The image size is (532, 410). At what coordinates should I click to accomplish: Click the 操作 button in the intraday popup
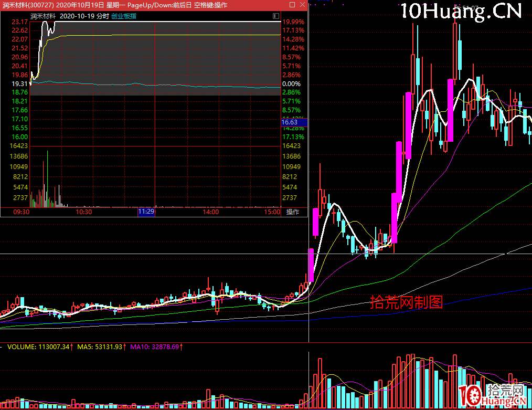click(x=292, y=212)
